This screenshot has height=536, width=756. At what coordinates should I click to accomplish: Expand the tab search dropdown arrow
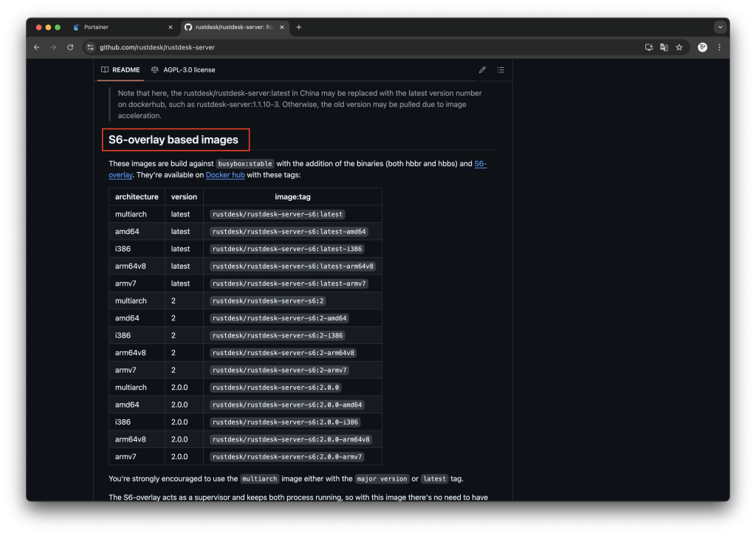(x=720, y=27)
